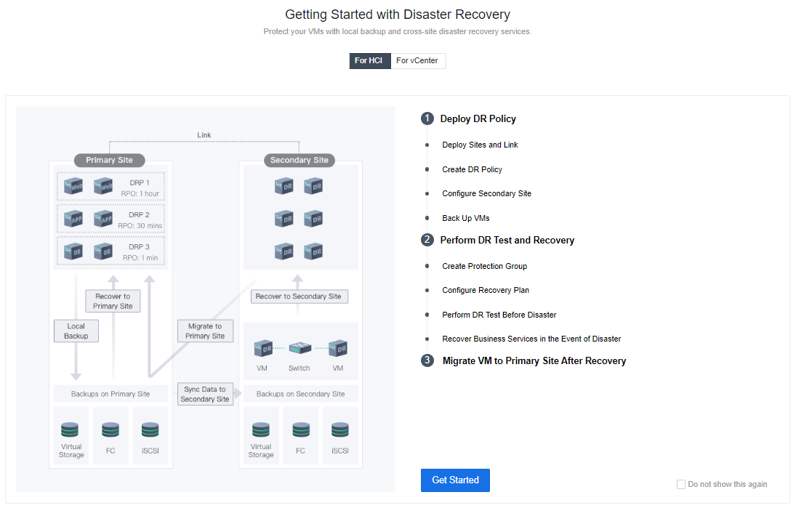Image resolution: width=812 pixels, height=508 pixels.
Task: Click the Create Protection Group step
Action: [484, 266]
